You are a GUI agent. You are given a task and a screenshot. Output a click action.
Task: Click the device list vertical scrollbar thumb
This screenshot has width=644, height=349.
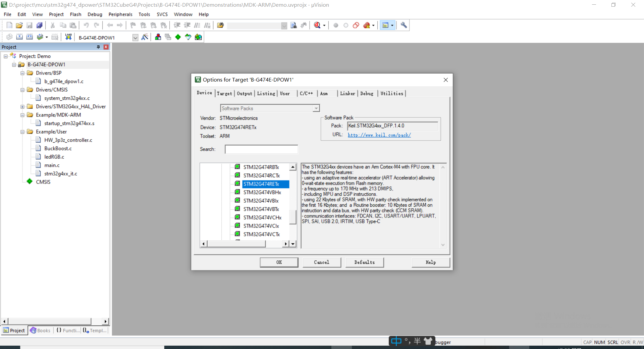pos(293,217)
